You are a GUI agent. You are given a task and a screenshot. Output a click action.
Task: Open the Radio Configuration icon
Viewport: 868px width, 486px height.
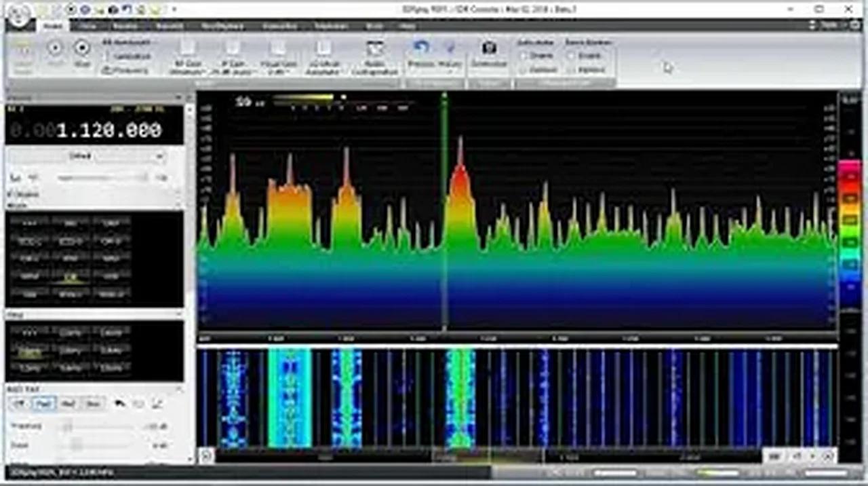coord(376,54)
